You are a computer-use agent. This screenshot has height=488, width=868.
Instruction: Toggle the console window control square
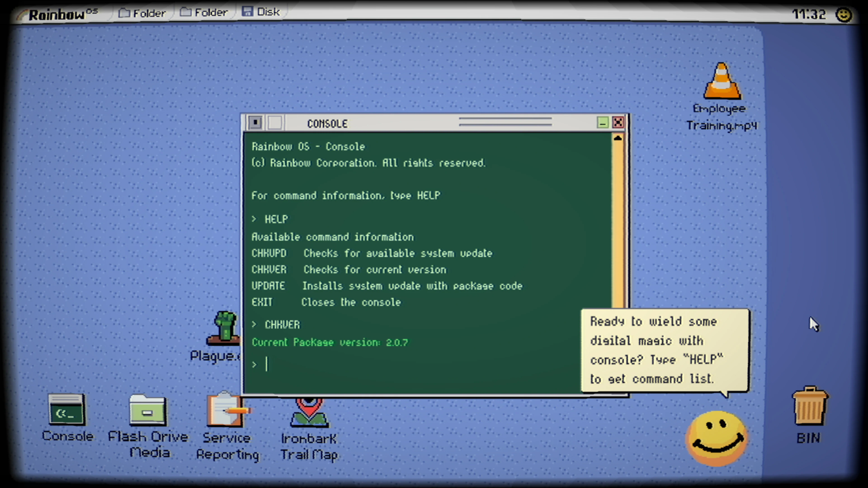[x=255, y=123]
